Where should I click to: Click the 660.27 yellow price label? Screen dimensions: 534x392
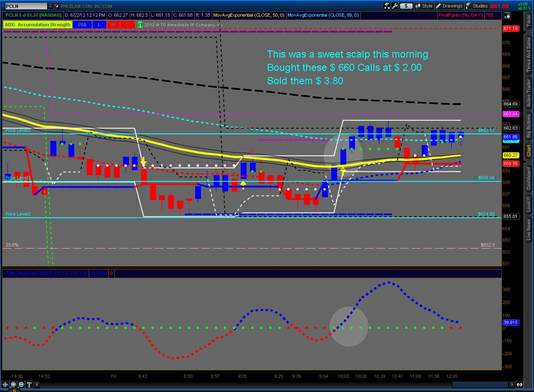511,156
